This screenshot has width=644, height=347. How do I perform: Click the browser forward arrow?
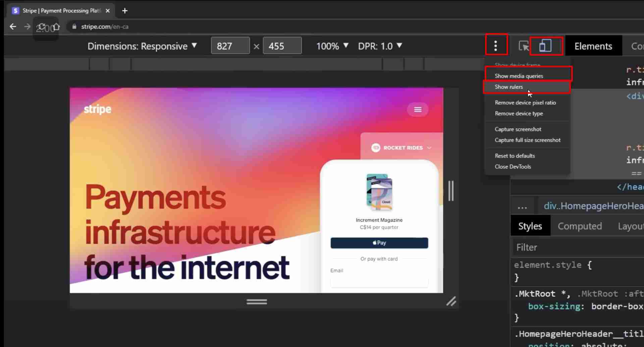[x=27, y=26]
